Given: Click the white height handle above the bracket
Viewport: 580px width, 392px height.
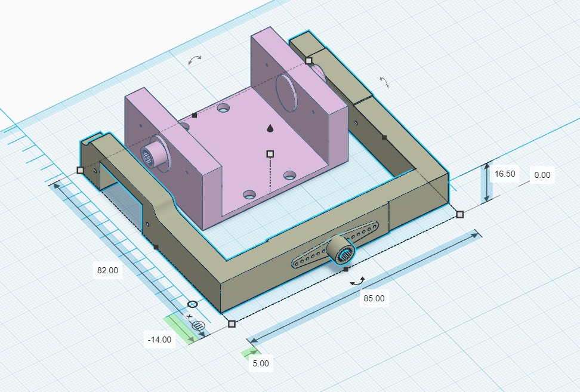Looking at the screenshot, I should click(x=270, y=154).
